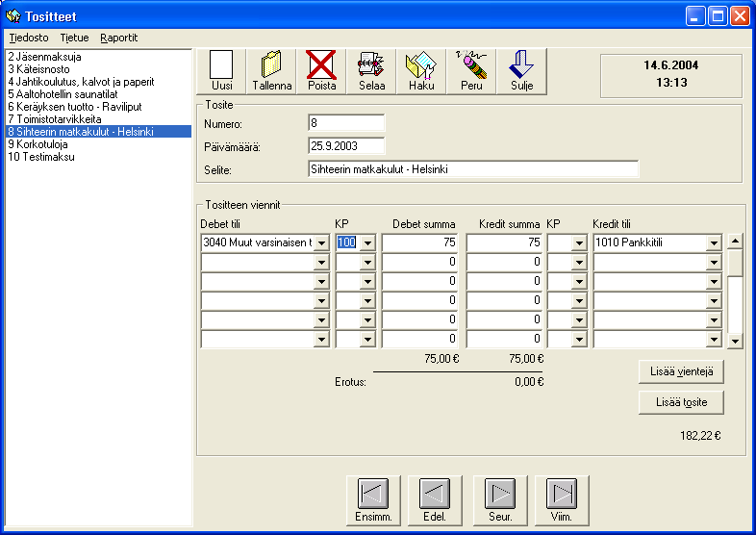Image resolution: width=756 pixels, height=535 pixels.
Task: Select 6 Keräyksen tuotto - Raviliput
Action: tap(98, 107)
